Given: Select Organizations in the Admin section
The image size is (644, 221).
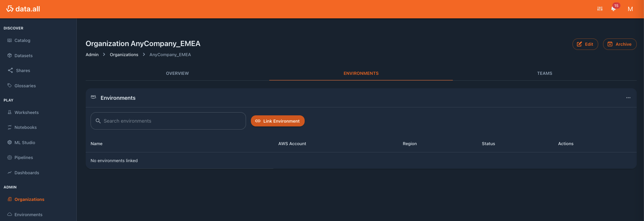Looking at the screenshot, I should pos(29,200).
